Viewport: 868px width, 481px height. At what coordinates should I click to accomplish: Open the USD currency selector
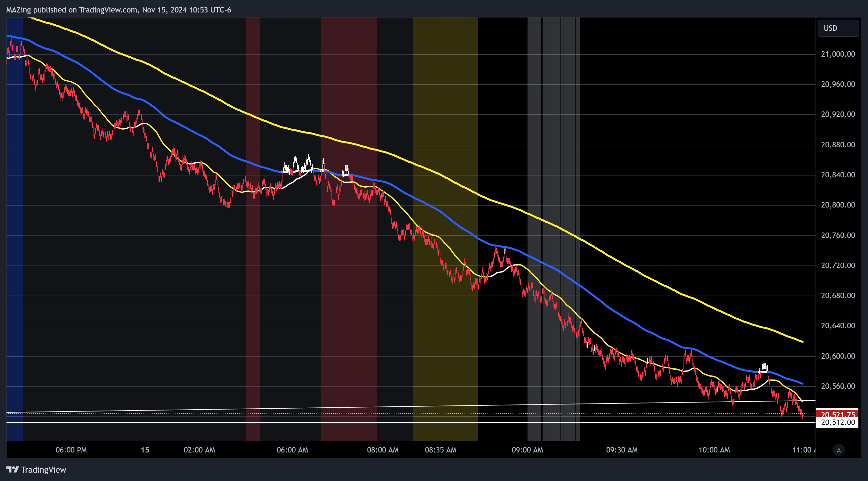838,28
